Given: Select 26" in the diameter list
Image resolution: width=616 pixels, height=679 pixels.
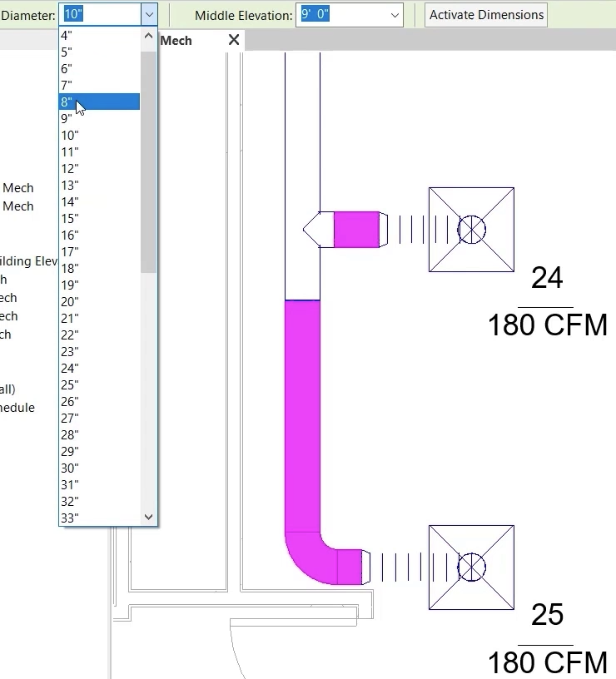Looking at the screenshot, I should pyautogui.click(x=99, y=401).
